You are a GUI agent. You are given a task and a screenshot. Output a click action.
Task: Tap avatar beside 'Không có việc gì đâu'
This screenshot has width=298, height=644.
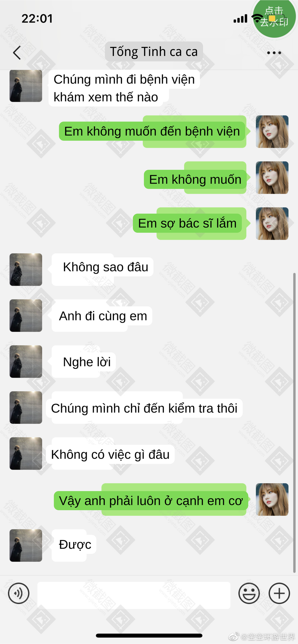(26, 453)
